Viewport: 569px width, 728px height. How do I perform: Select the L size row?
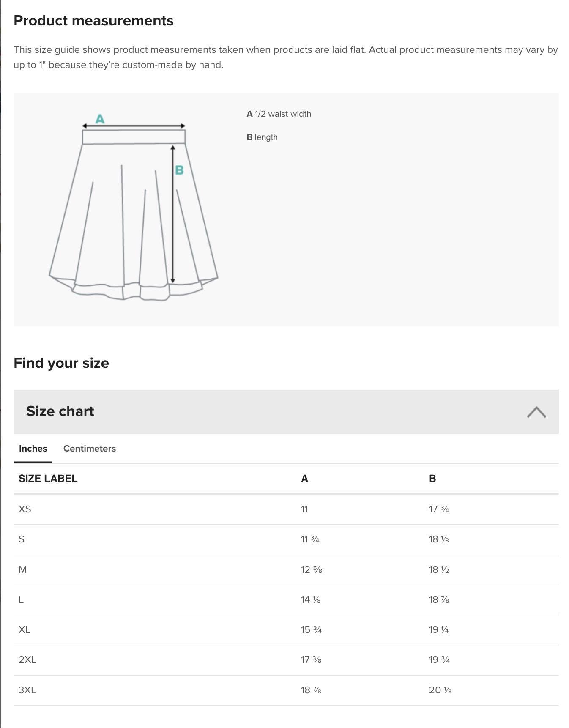click(21, 599)
